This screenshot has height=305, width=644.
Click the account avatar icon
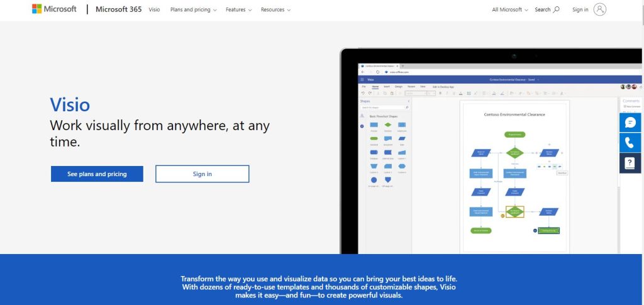tap(599, 9)
